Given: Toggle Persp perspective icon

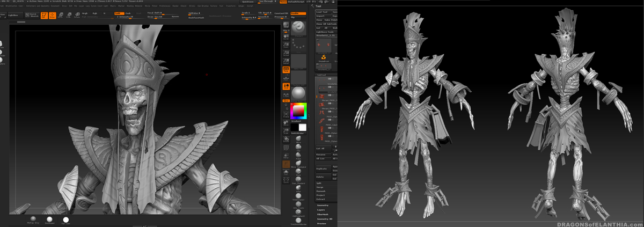Looking at the screenshot, I should pos(286,70).
